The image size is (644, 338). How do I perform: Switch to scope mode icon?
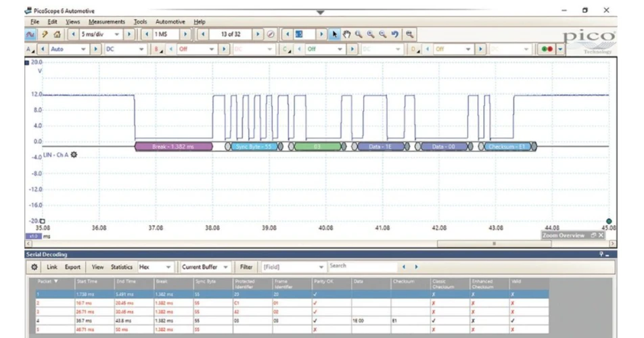pos(30,34)
